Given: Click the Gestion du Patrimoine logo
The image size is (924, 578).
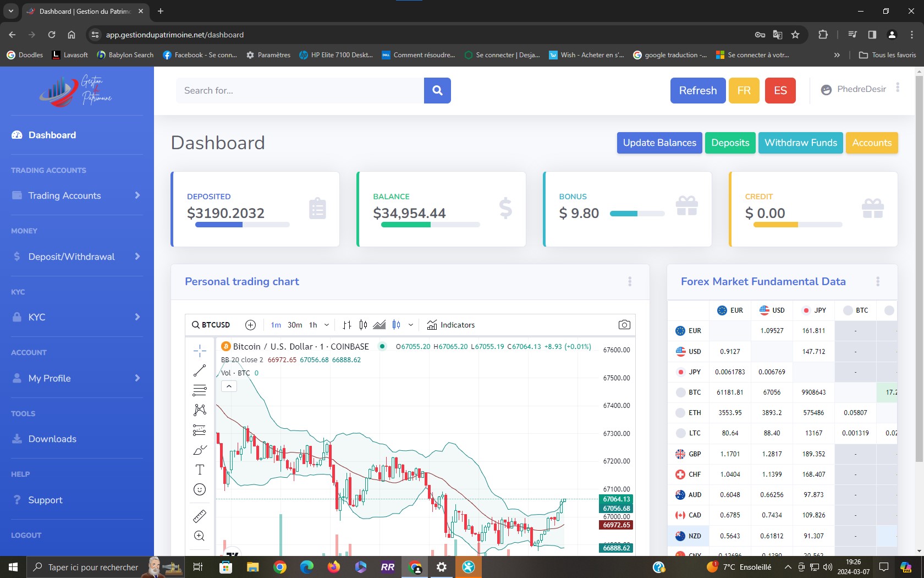Looking at the screenshot, I should [75, 91].
